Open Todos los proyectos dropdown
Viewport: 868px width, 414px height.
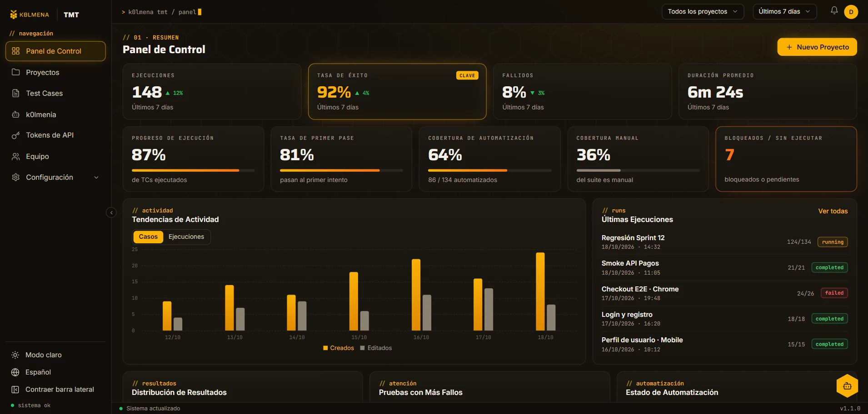point(703,12)
